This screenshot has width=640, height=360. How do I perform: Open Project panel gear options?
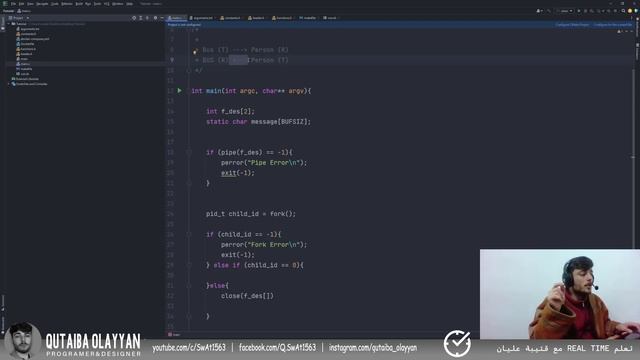[155, 18]
